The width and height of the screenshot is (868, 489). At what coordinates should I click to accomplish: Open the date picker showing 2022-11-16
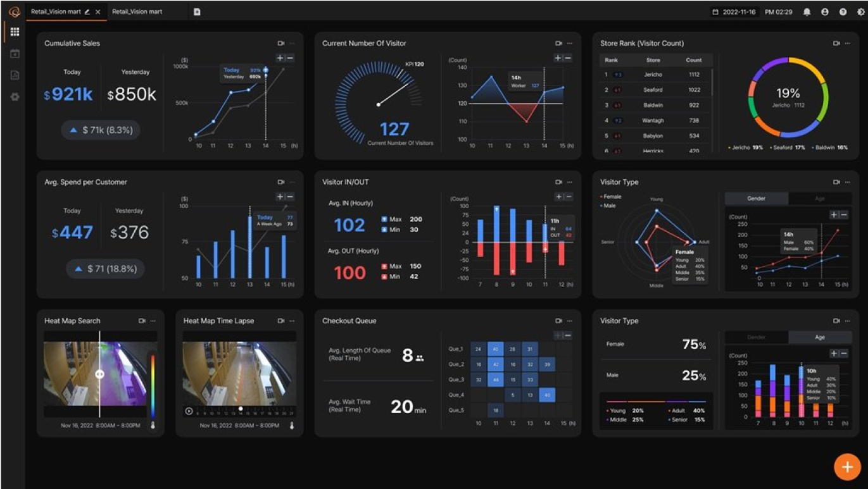click(x=734, y=12)
